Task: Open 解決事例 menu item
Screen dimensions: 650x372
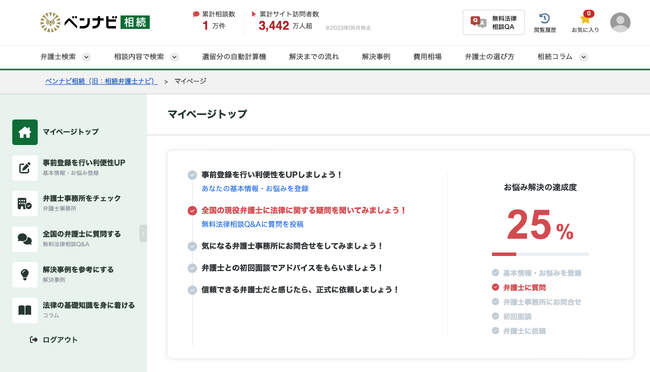Action: [x=376, y=57]
